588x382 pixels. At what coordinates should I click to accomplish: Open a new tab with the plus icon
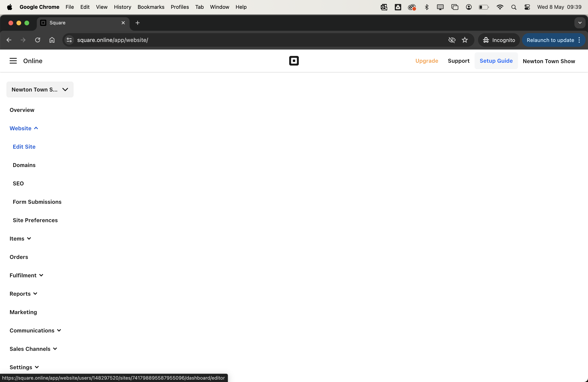pyautogui.click(x=138, y=23)
